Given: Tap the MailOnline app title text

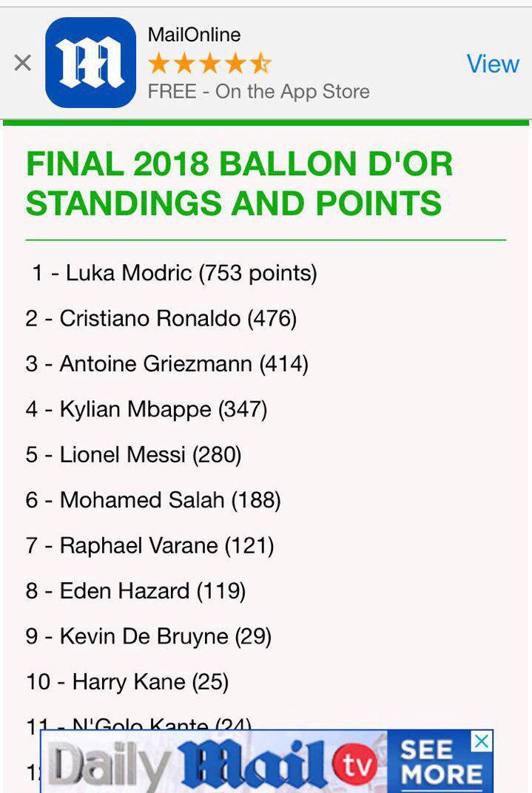Looking at the screenshot, I should 194,35.
